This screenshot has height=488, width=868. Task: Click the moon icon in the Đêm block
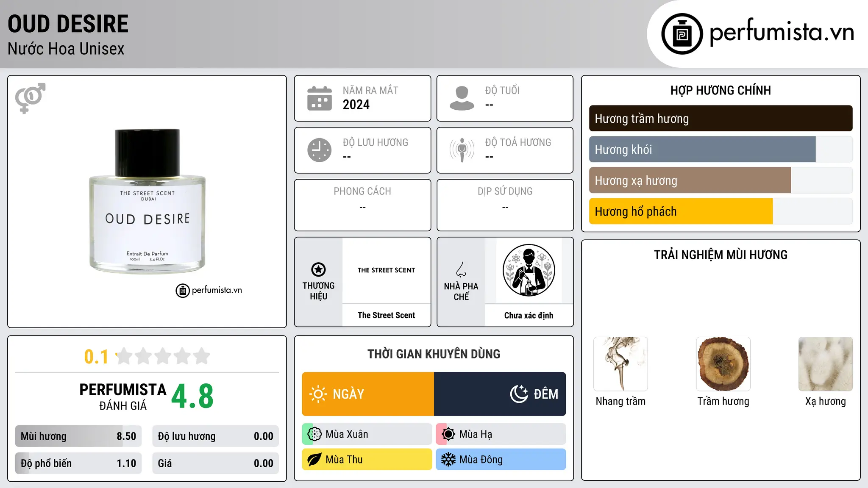pos(519,394)
